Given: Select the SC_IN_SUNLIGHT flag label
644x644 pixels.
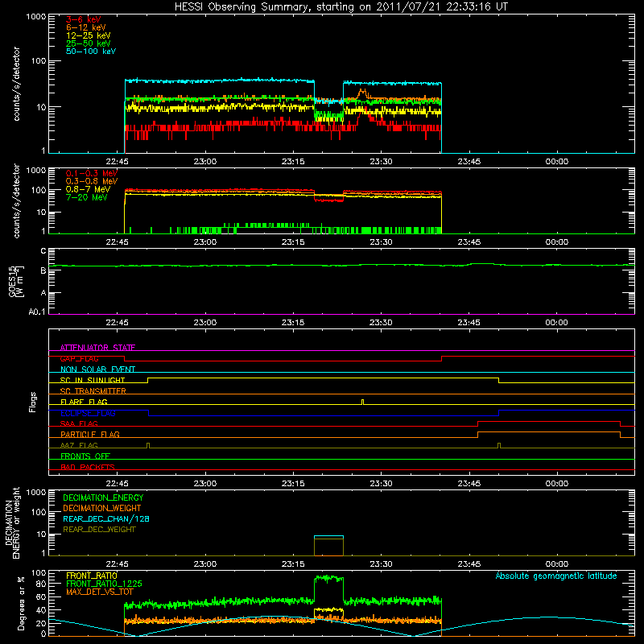Looking at the screenshot, I should pos(93,380).
